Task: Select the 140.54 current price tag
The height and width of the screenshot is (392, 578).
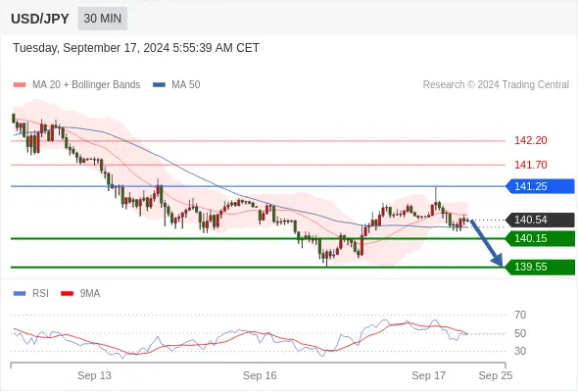Action: pos(540,220)
